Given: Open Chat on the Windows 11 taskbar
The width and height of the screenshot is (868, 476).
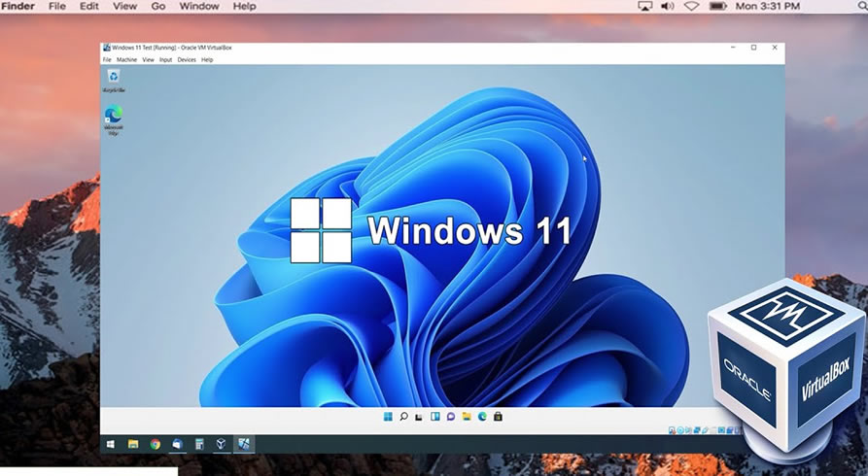Looking at the screenshot, I should 451,417.
